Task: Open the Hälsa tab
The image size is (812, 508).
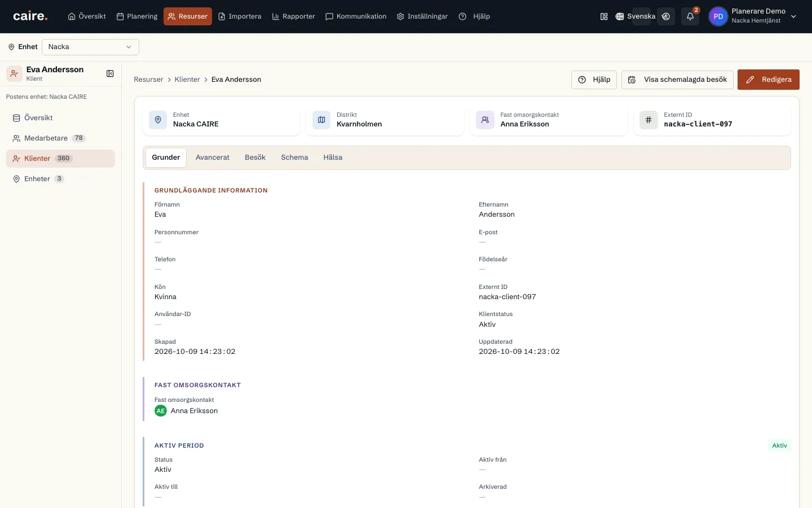Action: 333,157
